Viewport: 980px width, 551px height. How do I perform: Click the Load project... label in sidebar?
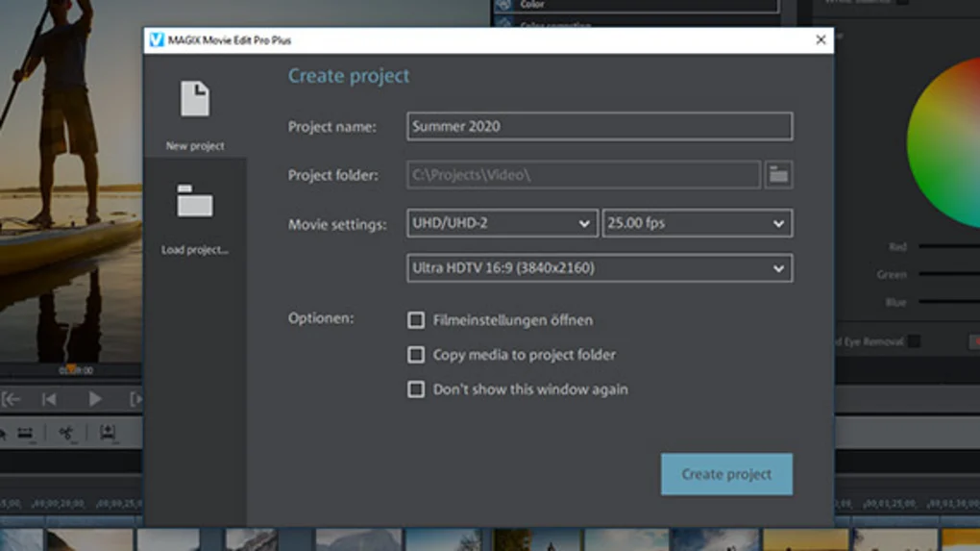coord(195,250)
